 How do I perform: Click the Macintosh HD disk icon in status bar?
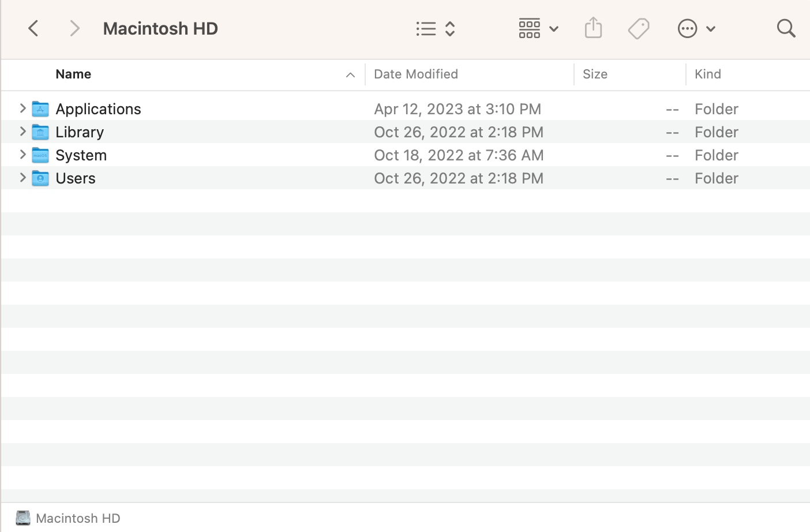(22, 518)
